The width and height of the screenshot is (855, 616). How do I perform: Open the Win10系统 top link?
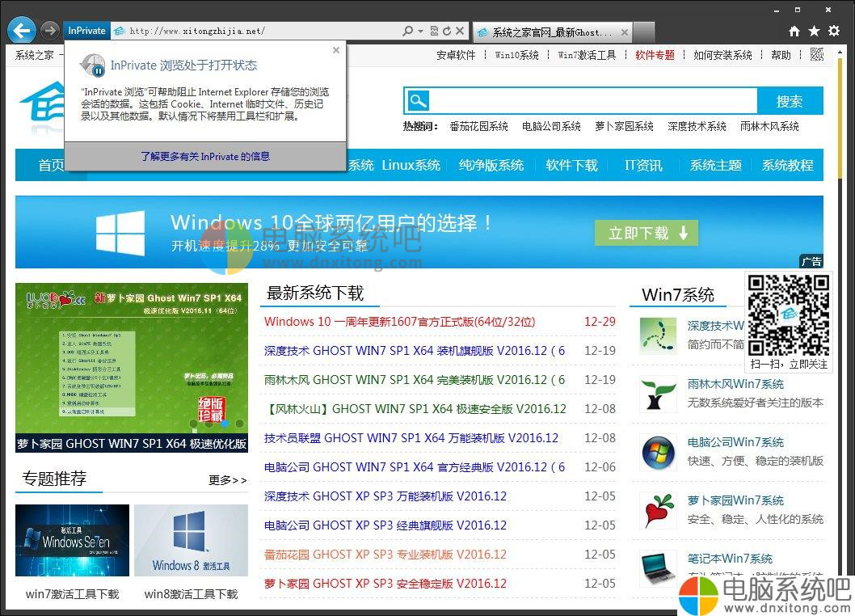click(x=516, y=55)
